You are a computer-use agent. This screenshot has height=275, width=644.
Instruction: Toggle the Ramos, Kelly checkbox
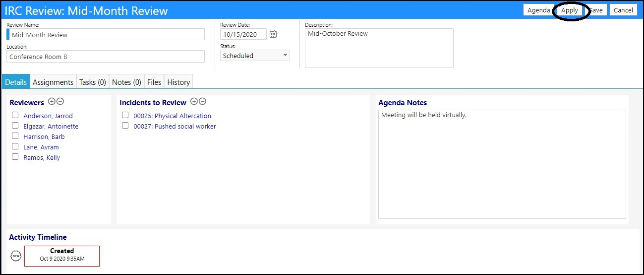15,157
